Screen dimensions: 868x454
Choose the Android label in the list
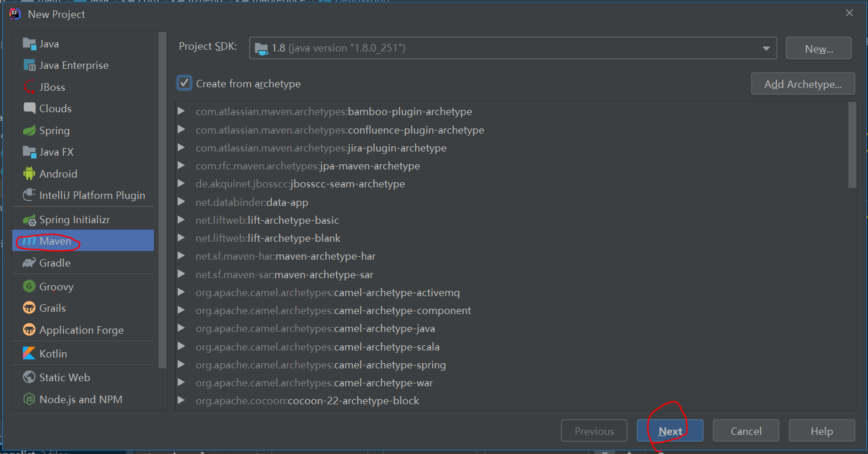coord(58,174)
